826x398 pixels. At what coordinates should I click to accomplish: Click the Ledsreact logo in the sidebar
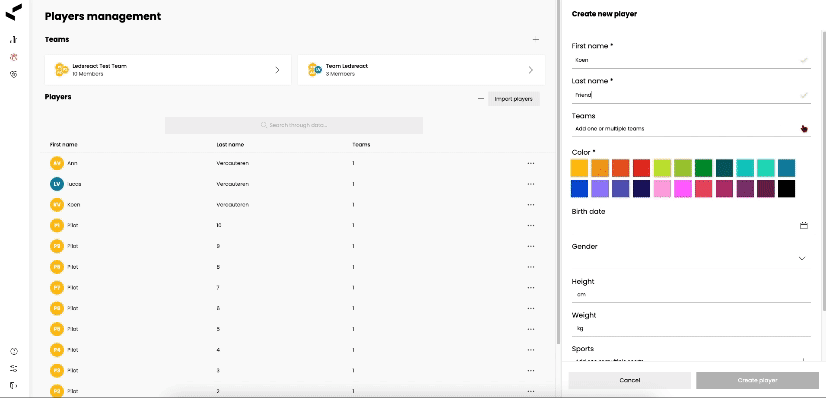click(14, 12)
